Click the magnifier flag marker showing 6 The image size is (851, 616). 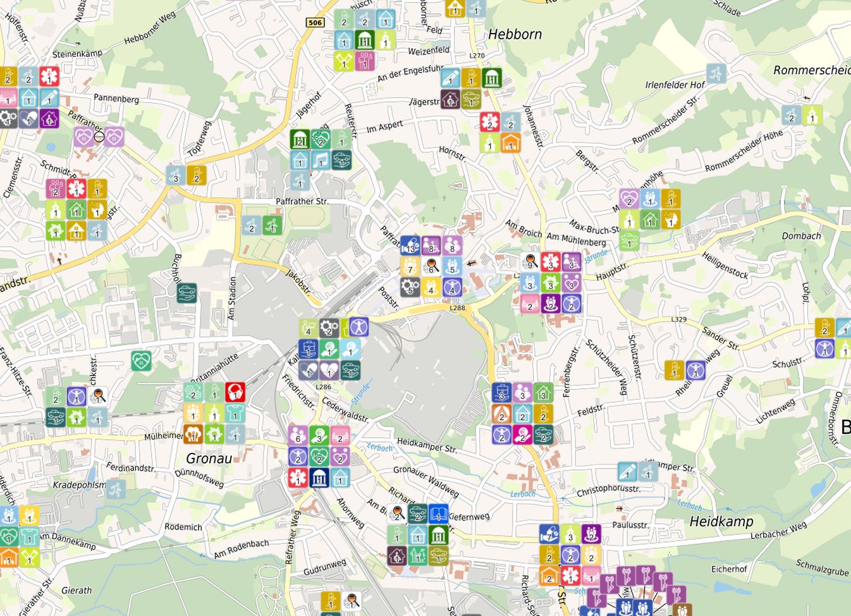tap(431, 266)
